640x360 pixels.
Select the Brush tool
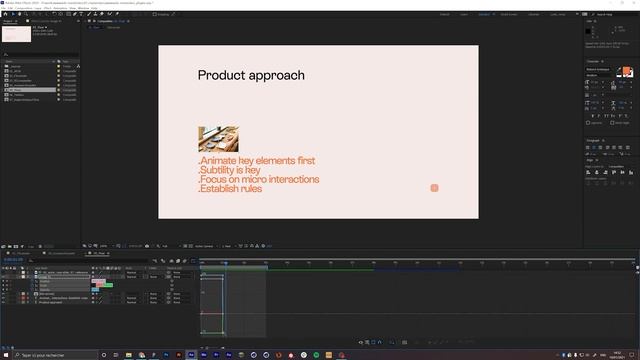[x=89, y=14]
